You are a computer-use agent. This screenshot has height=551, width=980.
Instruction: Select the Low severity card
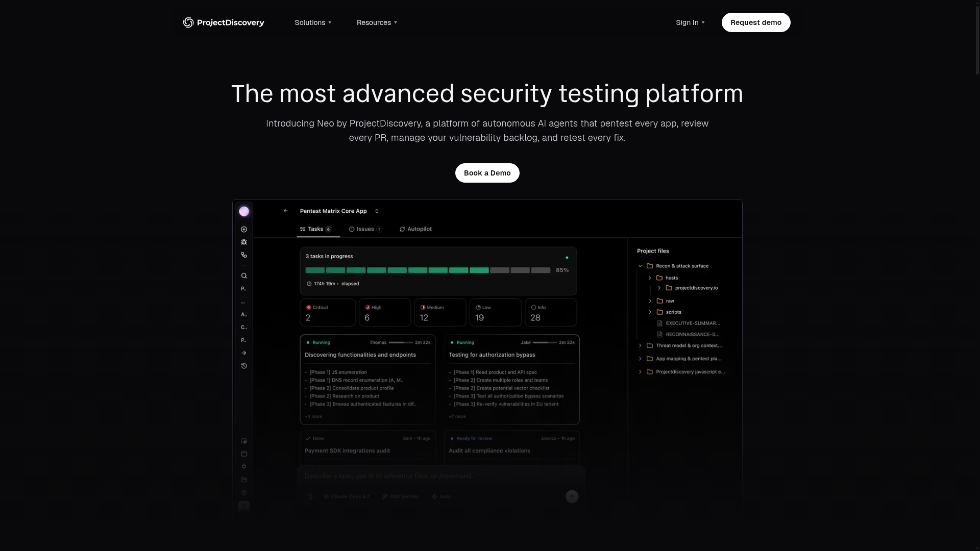[496, 312]
